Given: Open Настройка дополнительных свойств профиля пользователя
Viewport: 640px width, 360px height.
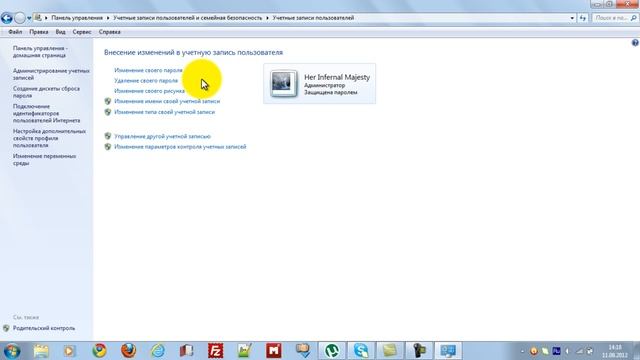Looking at the screenshot, I should (49, 138).
